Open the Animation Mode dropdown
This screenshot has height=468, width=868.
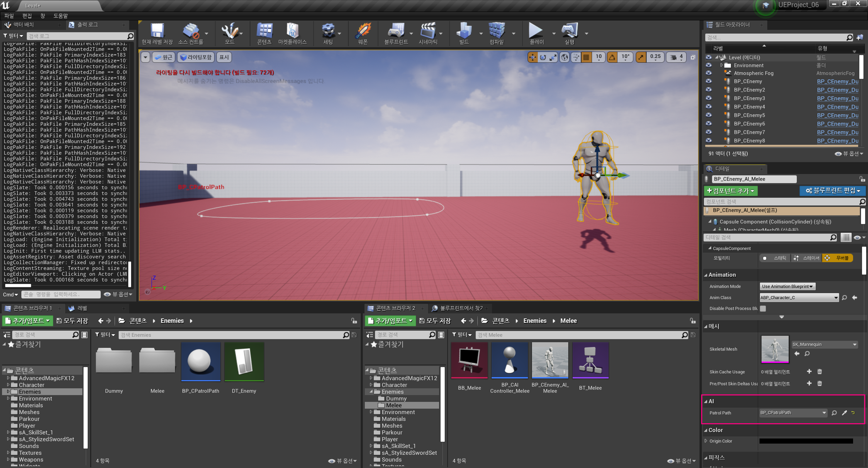pos(787,287)
